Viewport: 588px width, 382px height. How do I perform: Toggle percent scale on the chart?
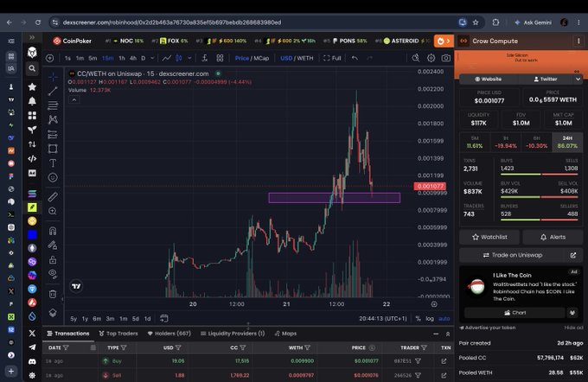pos(418,319)
